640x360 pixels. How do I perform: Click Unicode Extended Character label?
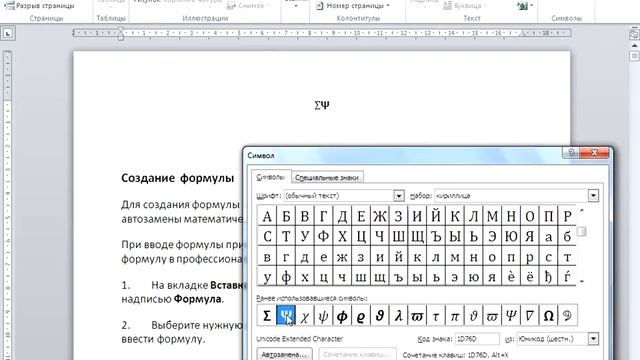[300, 339]
